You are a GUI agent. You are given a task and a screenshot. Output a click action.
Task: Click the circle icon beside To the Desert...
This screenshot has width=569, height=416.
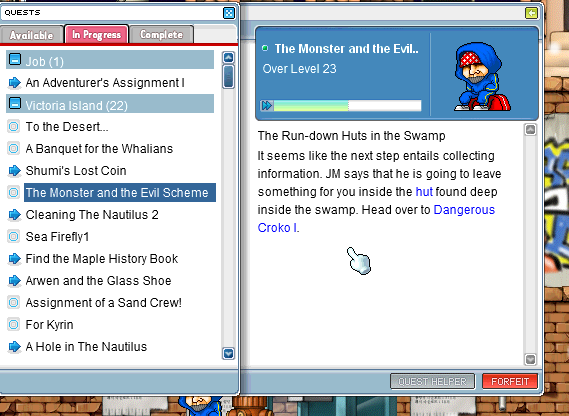pos(14,127)
